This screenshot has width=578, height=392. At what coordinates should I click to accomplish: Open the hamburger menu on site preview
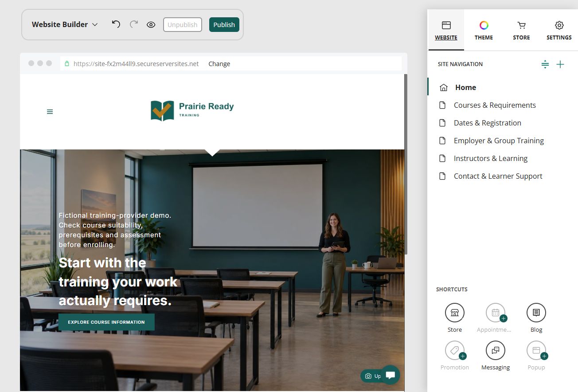pyautogui.click(x=50, y=112)
